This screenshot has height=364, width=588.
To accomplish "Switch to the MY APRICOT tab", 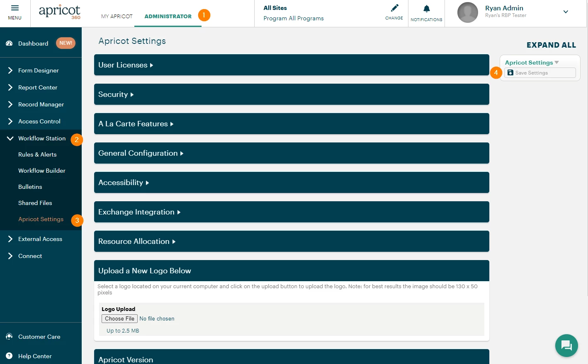I will click(x=117, y=17).
